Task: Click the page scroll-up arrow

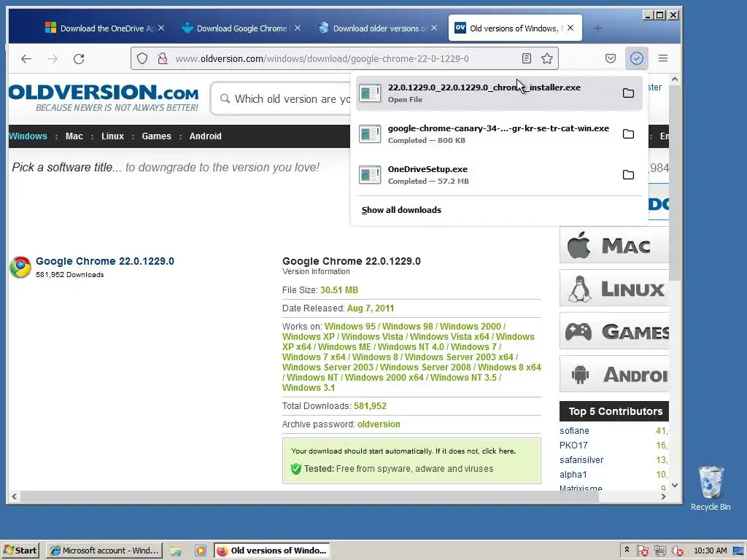Action: point(675,79)
